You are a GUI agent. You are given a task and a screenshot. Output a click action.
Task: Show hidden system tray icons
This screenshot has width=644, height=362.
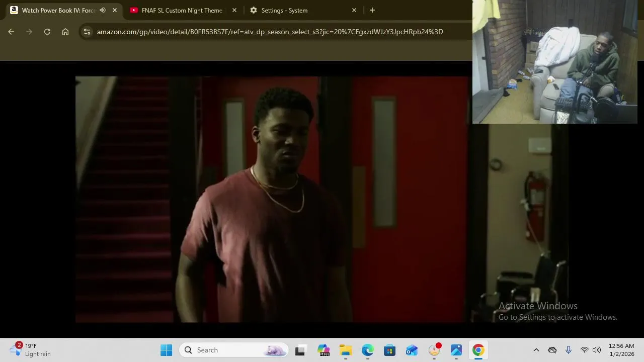536,350
